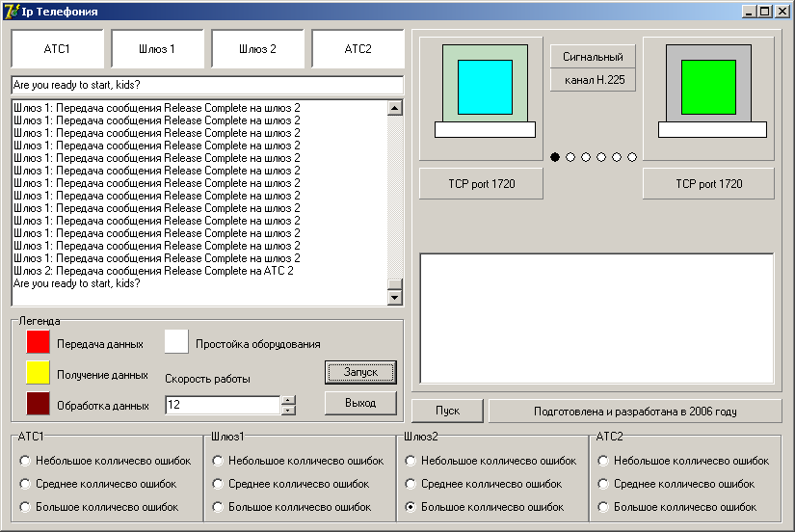
Task: Click the log scrollbar up arrow
Action: (394, 108)
